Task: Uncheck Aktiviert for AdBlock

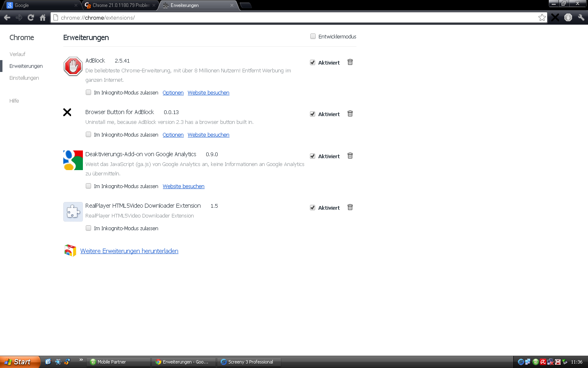Action: pos(313,63)
